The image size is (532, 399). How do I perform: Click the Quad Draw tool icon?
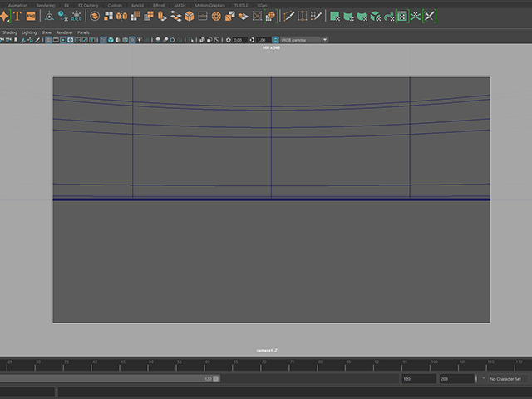click(x=316, y=16)
